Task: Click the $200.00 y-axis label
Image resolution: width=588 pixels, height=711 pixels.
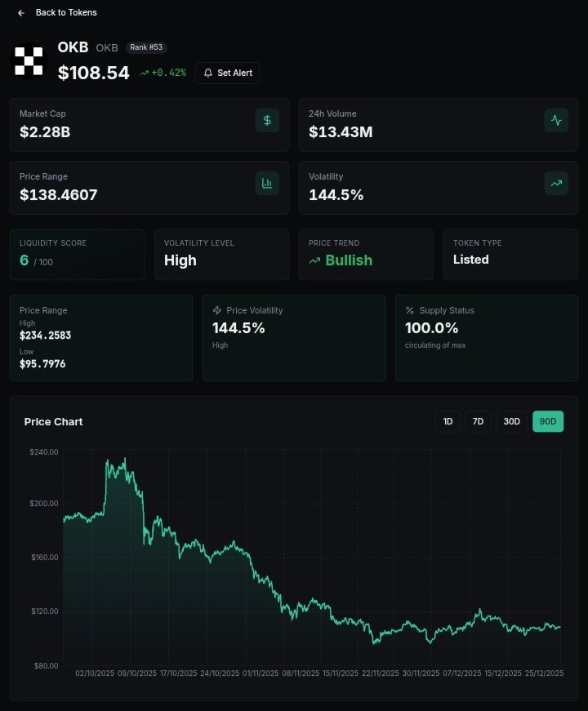Action: coord(44,504)
